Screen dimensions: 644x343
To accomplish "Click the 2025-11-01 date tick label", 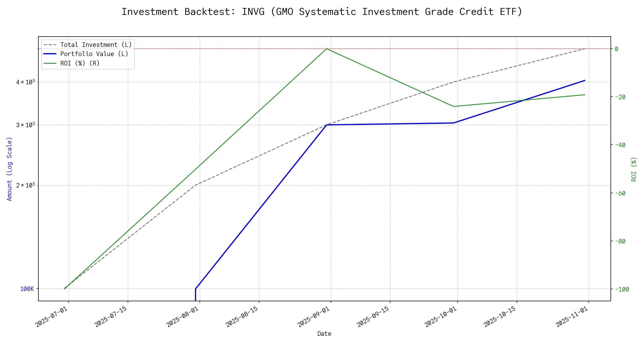I will coord(572,317).
